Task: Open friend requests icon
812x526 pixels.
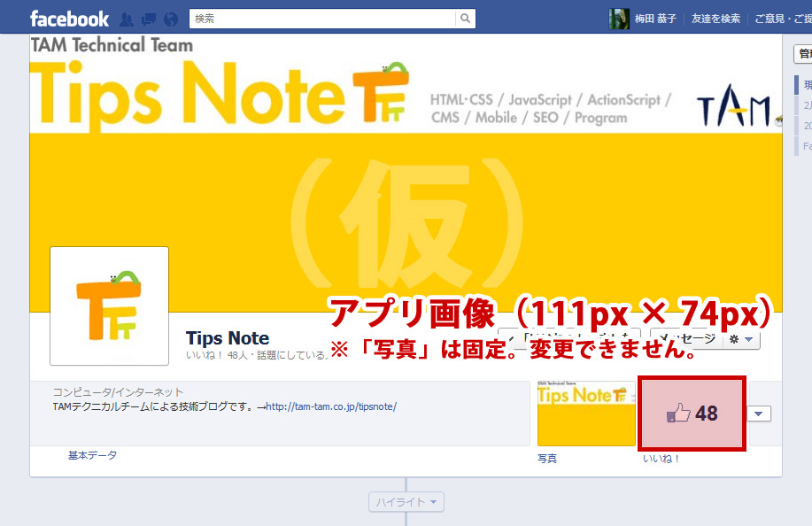Action: 127,19
